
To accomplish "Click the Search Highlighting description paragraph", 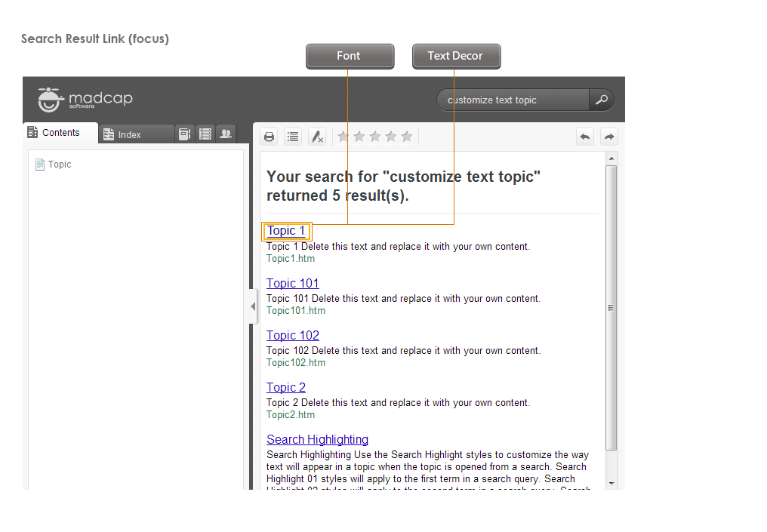I will point(428,469).
